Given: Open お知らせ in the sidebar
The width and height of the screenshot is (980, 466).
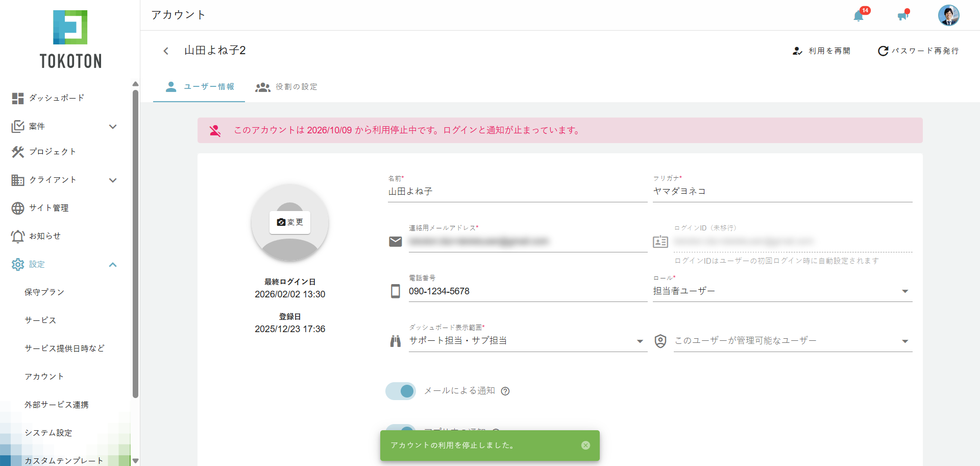Looking at the screenshot, I should (44, 236).
